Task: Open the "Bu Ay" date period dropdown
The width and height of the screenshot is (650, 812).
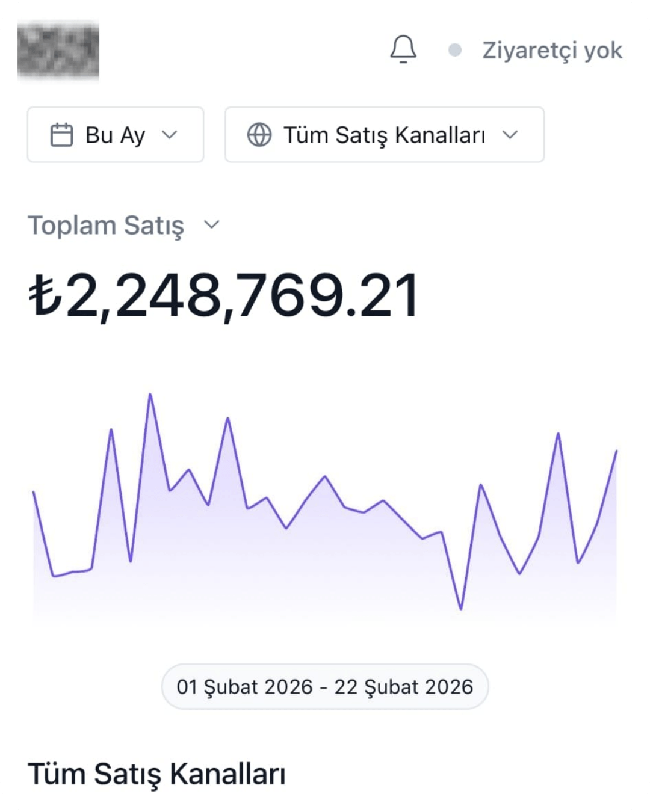Action: 115,135
